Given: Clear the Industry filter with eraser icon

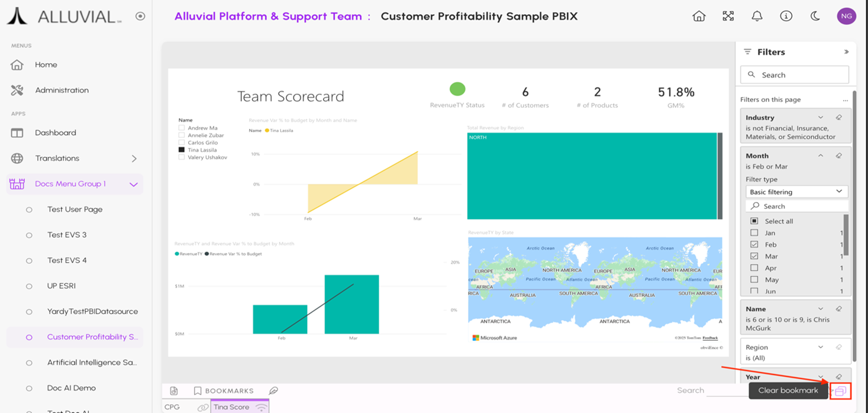Looking at the screenshot, I should (838, 118).
